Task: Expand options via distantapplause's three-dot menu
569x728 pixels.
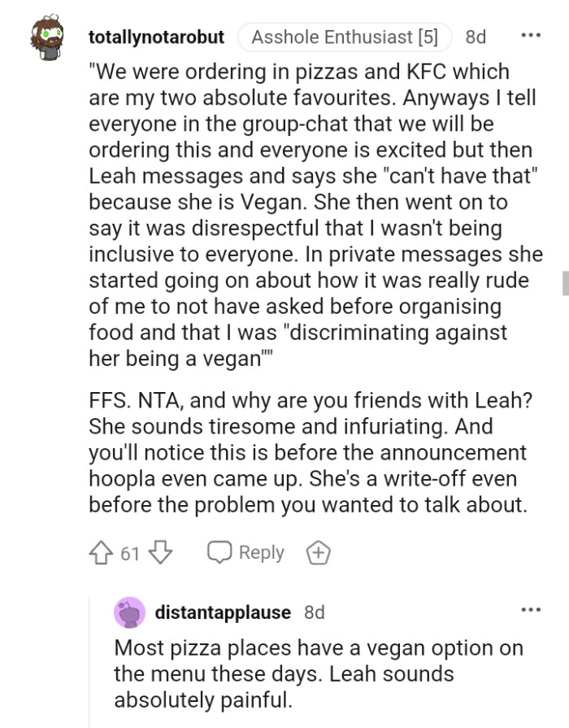Action: [x=532, y=610]
